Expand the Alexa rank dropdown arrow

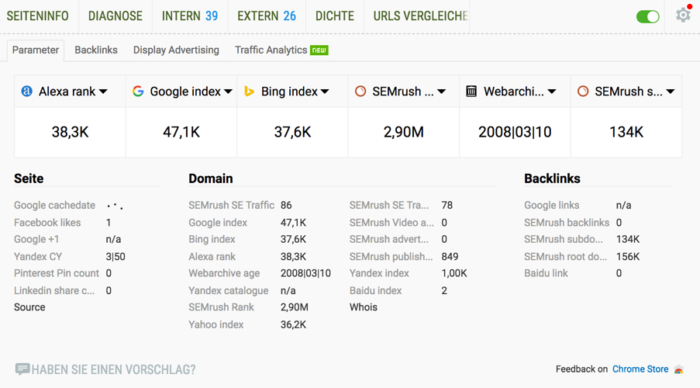click(x=103, y=92)
